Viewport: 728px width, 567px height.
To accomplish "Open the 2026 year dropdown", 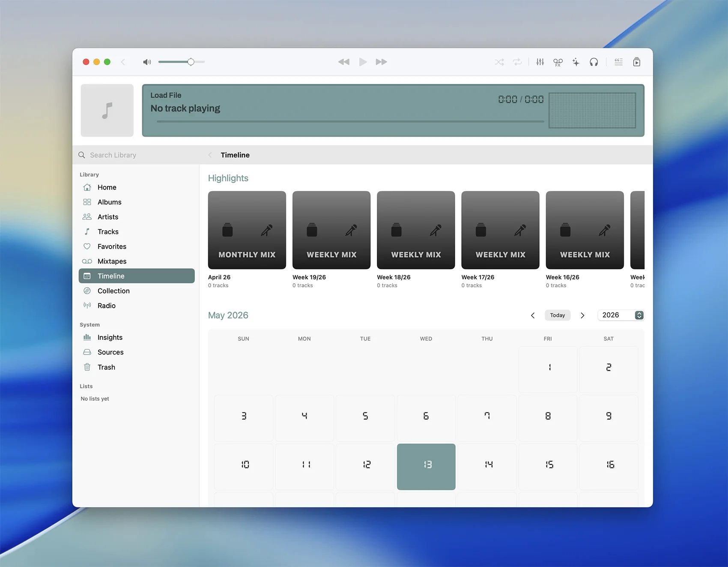I will click(x=621, y=315).
